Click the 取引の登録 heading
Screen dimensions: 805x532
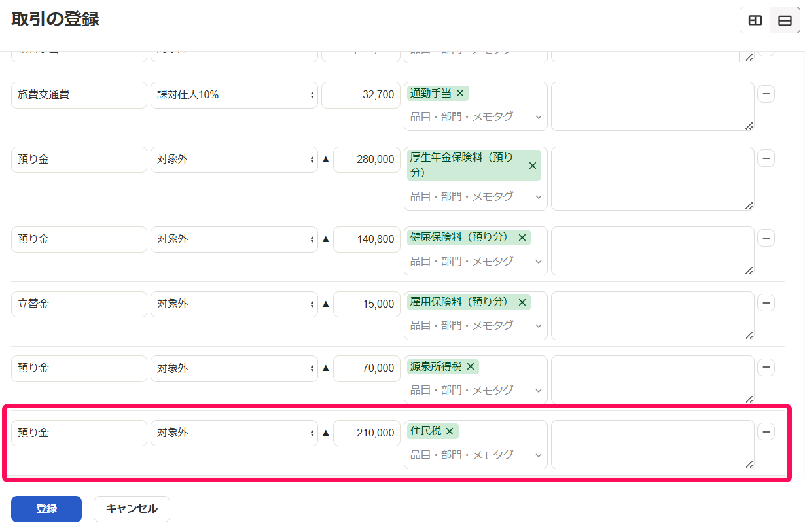pyautogui.click(x=55, y=20)
